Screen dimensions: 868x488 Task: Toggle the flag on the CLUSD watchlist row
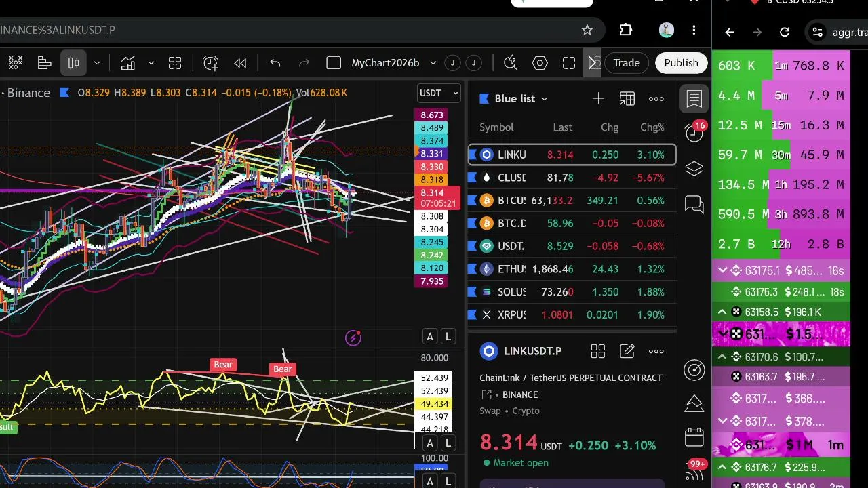tap(473, 178)
